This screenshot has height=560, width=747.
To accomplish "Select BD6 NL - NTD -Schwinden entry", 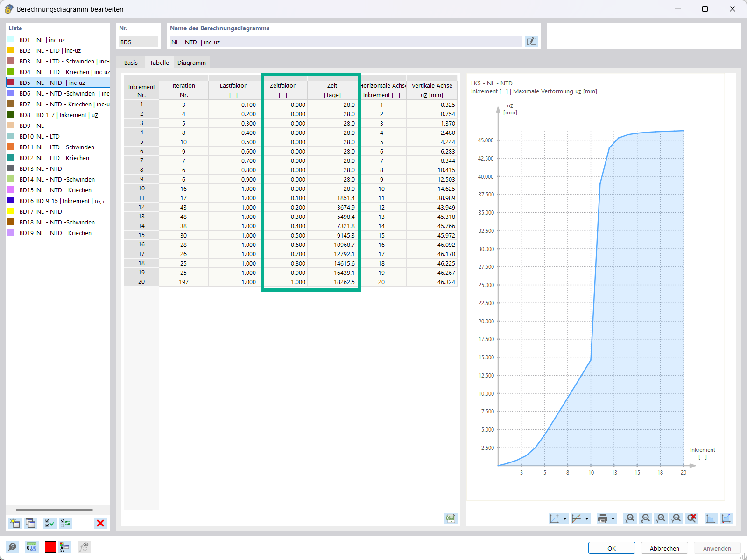I will point(58,93).
